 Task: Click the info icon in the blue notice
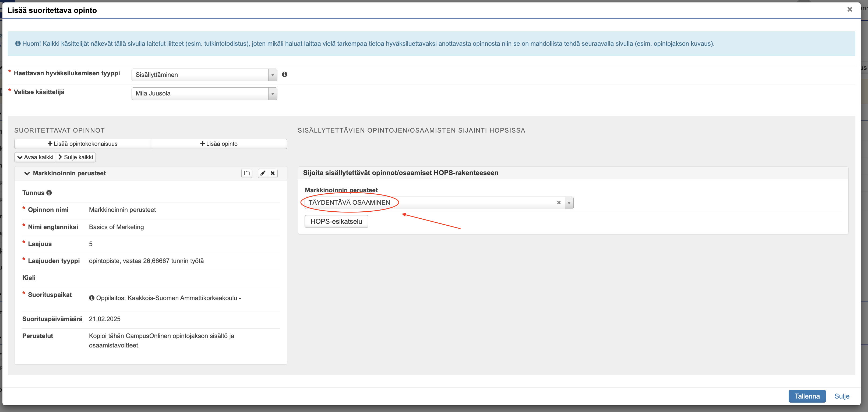[18, 44]
